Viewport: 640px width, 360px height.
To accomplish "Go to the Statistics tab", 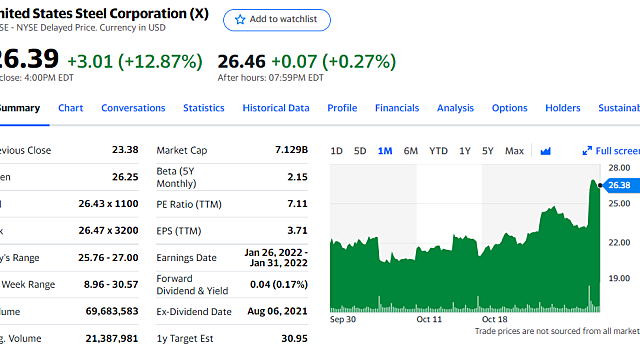I will click(204, 108).
